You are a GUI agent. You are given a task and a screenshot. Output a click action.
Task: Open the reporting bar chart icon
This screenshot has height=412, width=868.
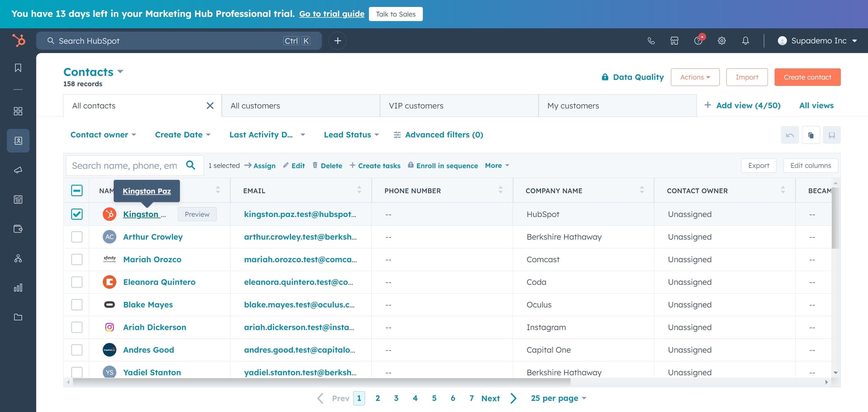[x=18, y=288]
